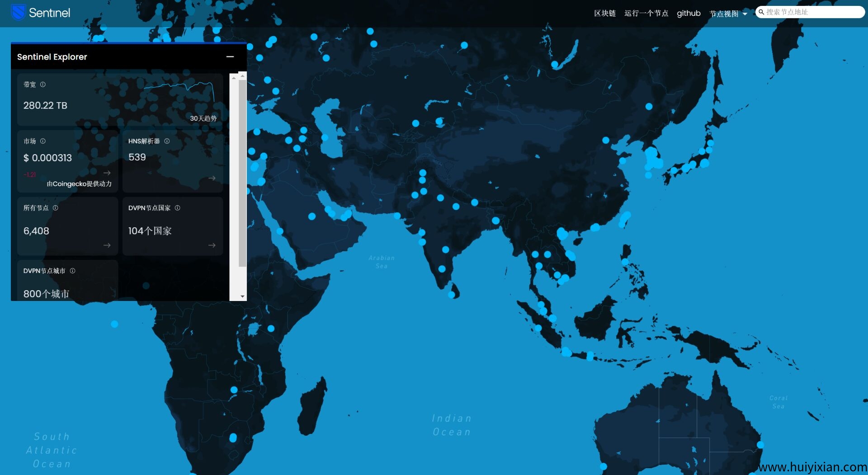The image size is (868, 475).
Task: Click the Sentinel shield logo
Action: coord(18,13)
